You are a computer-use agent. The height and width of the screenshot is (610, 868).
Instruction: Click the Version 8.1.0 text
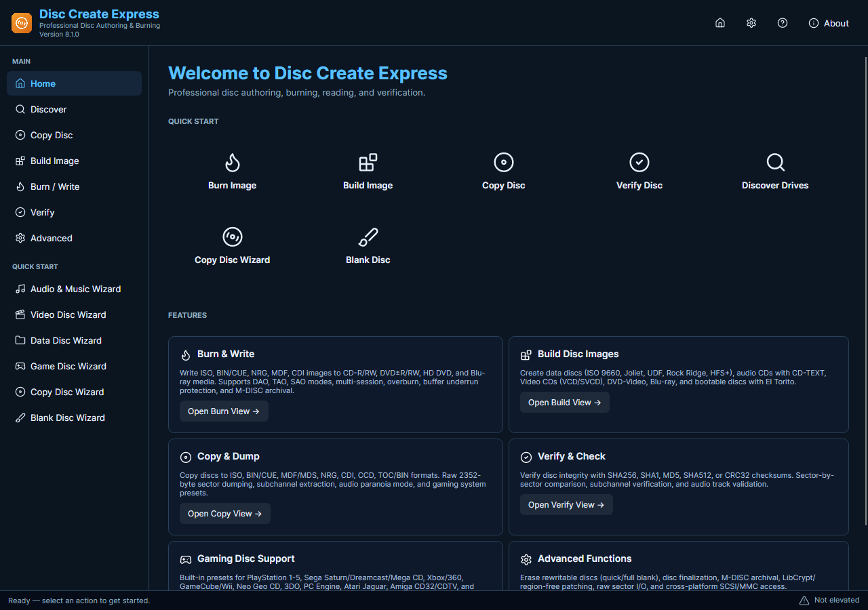pyautogui.click(x=59, y=35)
